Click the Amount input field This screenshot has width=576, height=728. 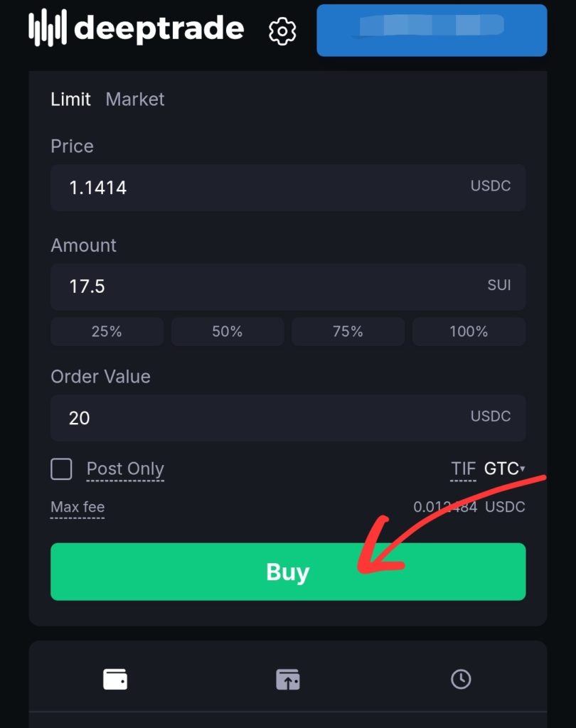[x=263, y=287]
